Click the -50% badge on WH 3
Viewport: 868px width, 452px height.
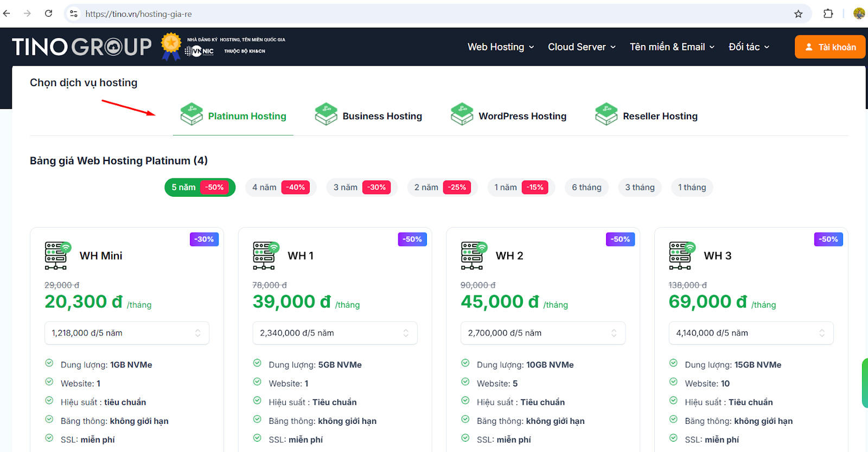[828, 239]
